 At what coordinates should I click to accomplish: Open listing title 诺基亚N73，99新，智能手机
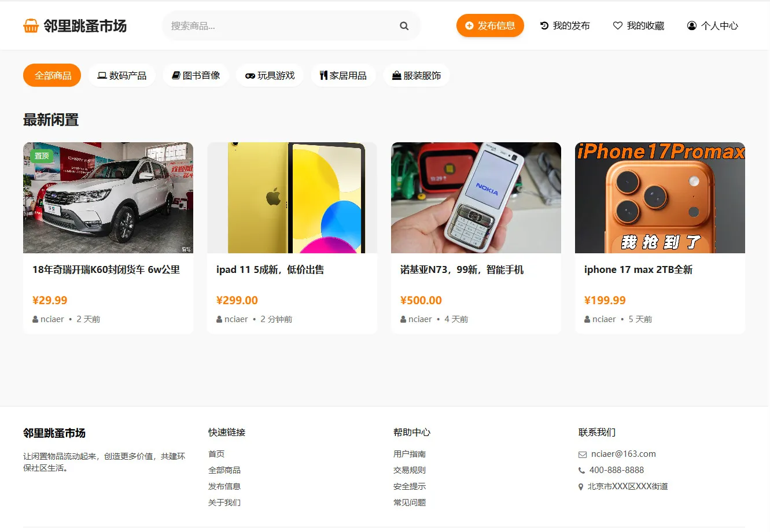[462, 270]
